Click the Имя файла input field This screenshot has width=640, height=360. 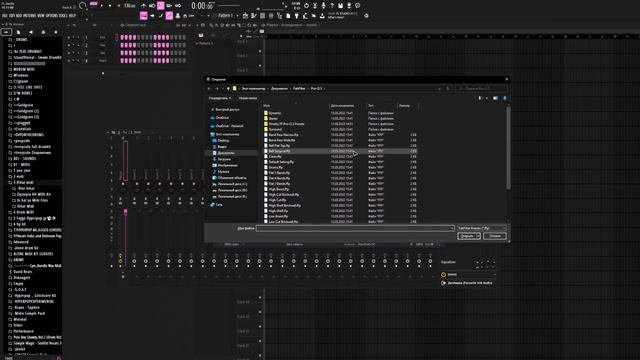[355, 228]
